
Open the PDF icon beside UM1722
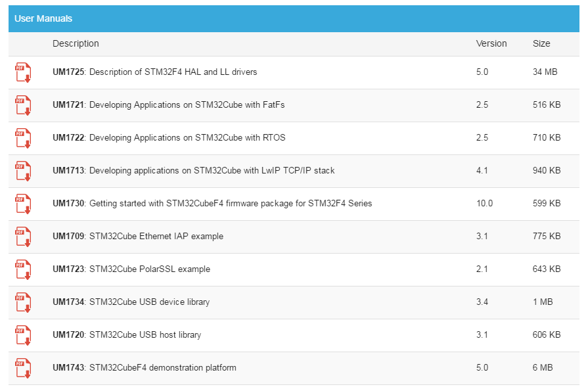[23, 138]
